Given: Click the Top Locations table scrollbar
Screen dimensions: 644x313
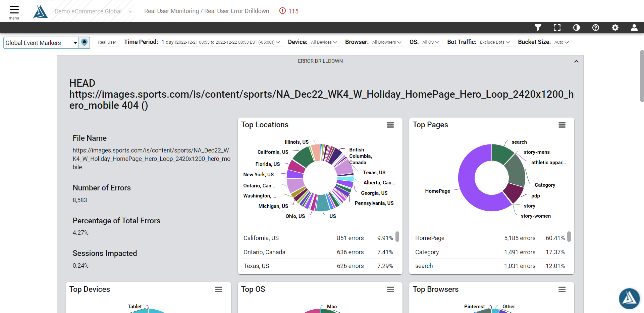Looking at the screenshot, I should pos(397,236).
